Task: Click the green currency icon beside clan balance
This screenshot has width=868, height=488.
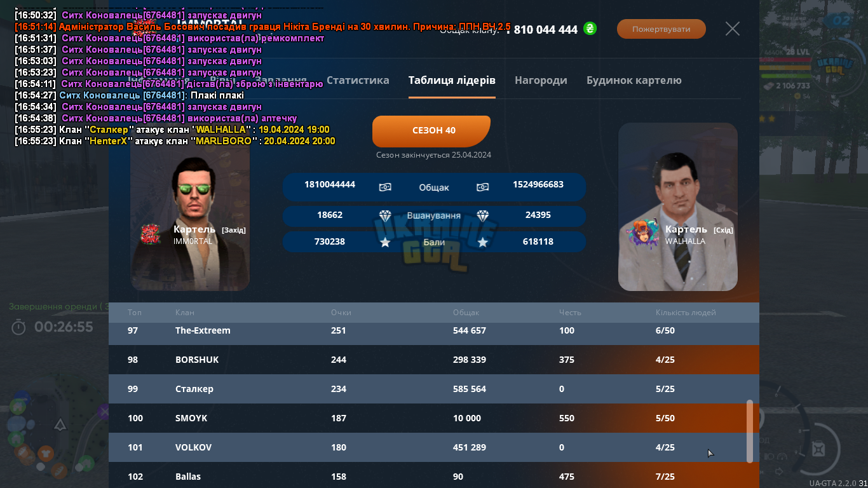Action: [x=590, y=29]
